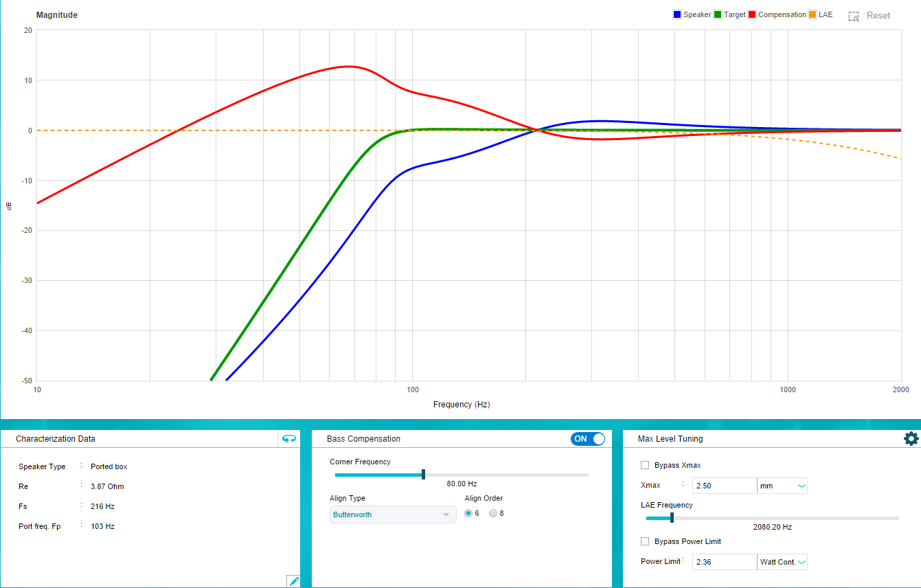This screenshot has height=588, width=921.
Task: Toggle the blue Speaker legend swatch
Action: coord(677,14)
